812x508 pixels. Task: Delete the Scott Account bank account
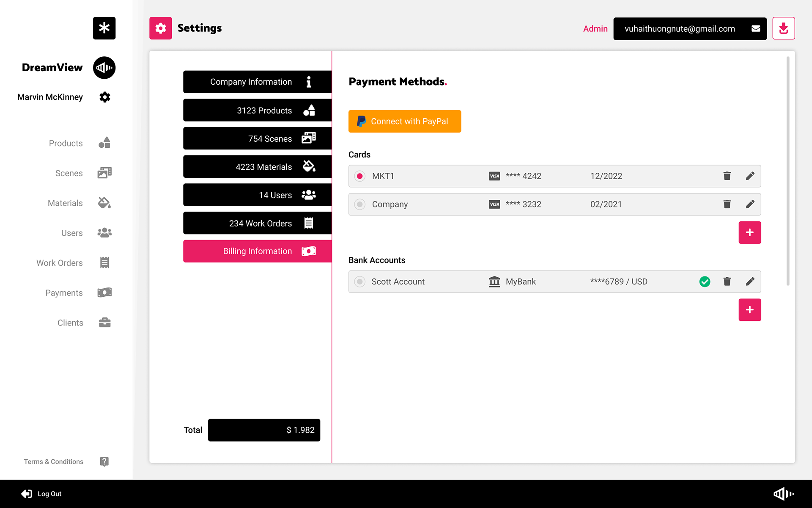[x=727, y=282]
